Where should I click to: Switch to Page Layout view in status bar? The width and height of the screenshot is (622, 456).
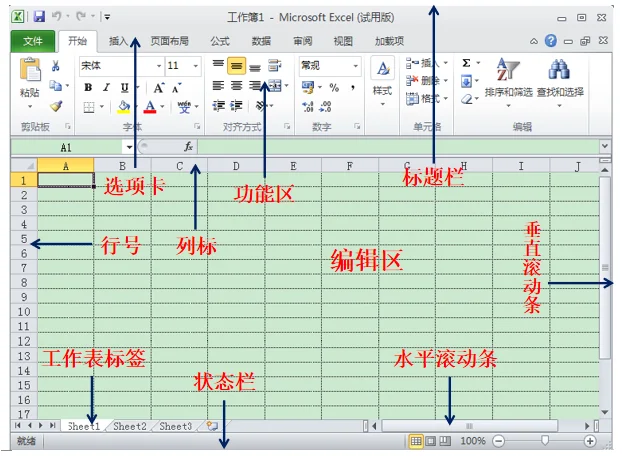(430, 441)
